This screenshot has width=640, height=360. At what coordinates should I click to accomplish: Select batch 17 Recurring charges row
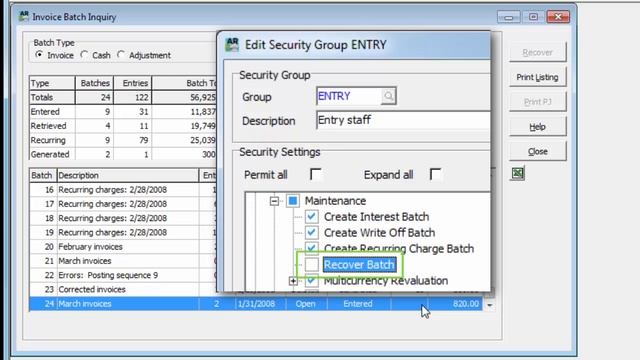pyautogui.click(x=123, y=204)
